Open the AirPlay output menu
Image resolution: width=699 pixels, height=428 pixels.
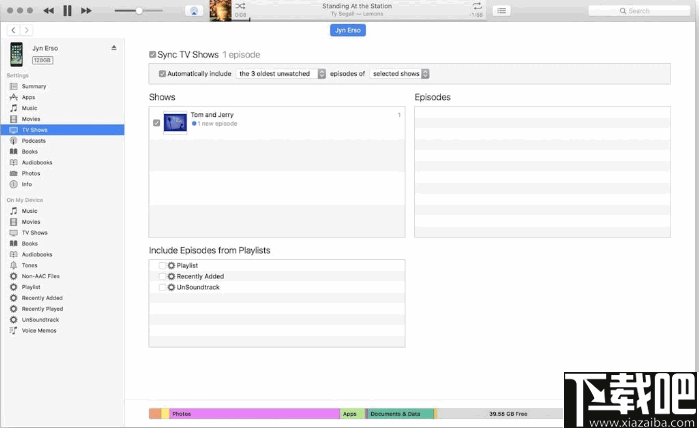[194, 11]
